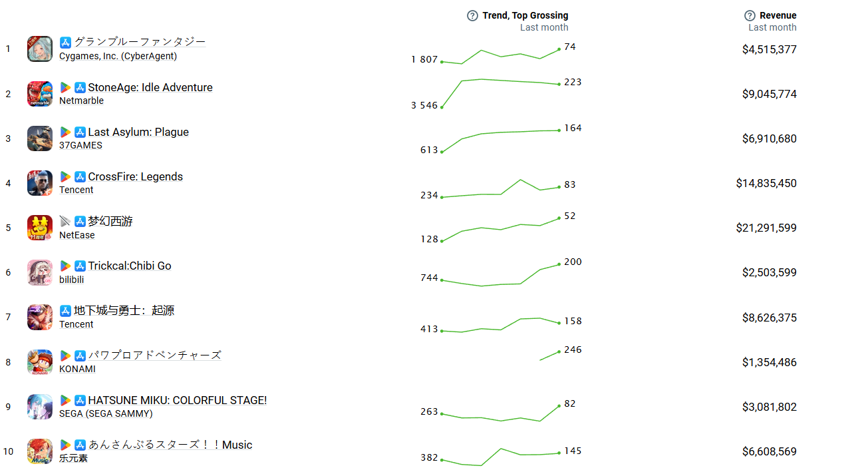Click the App Store icon for Last Asylum: Plague
Image resolution: width=868 pixels, height=470 pixels.
click(80, 132)
